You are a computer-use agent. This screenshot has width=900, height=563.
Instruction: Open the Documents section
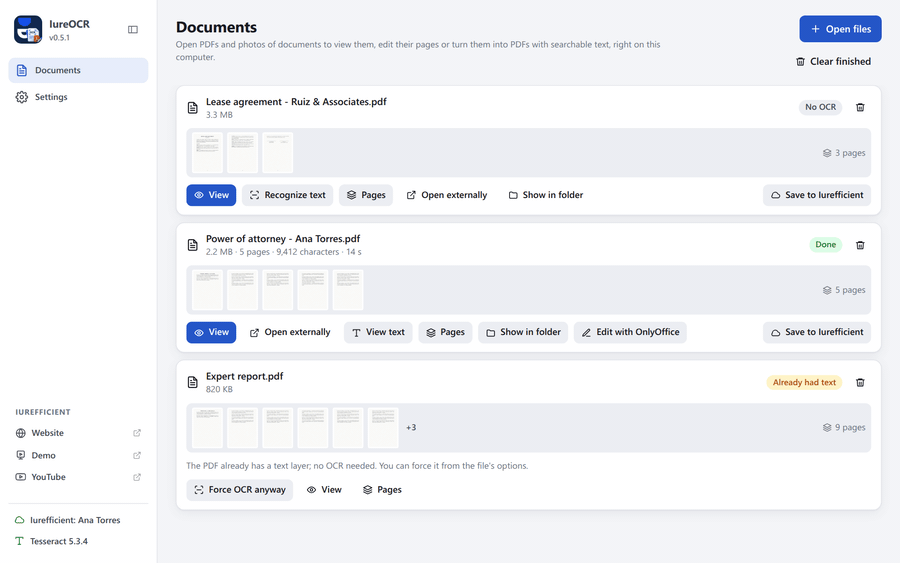click(78, 70)
